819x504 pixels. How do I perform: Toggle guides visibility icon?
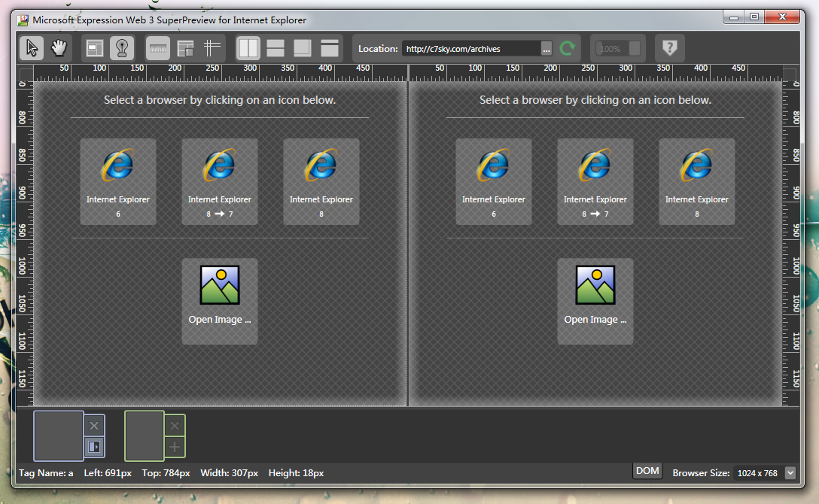tap(212, 48)
